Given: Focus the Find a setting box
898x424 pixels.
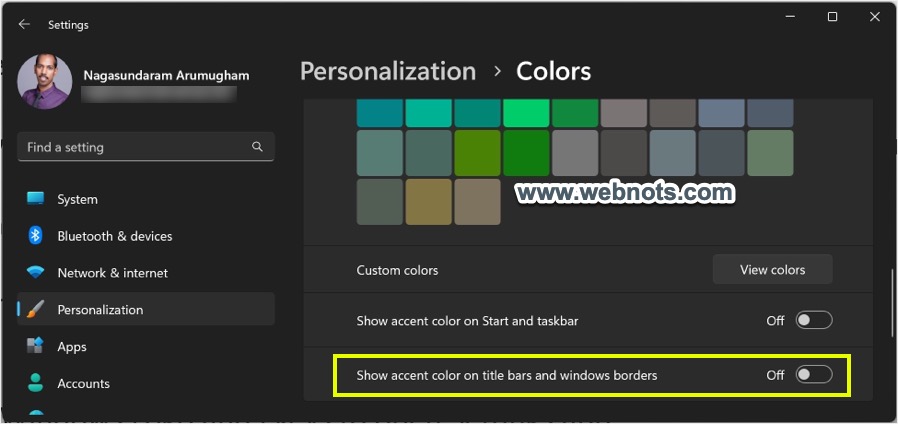Looking at the screenshot, I should coord(146,147).
